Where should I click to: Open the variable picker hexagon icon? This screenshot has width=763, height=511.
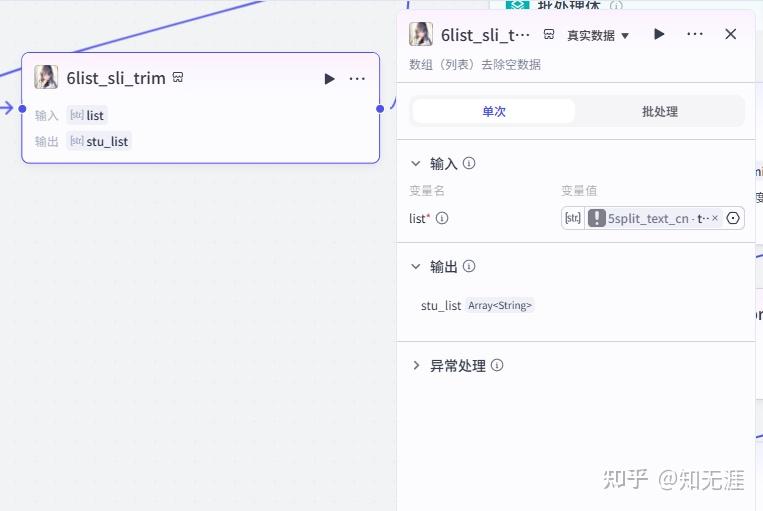coord(733,218)
